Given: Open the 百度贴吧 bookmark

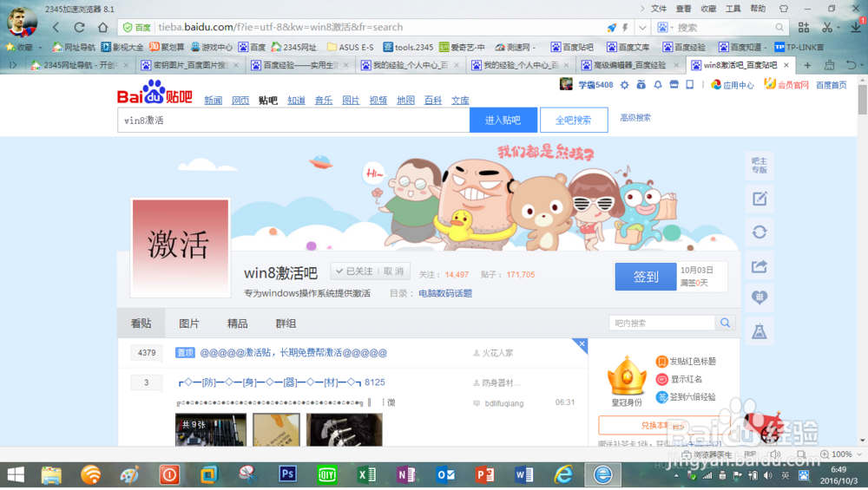Looking at the screenshot, I should pyautogui.click(x=572, y=48).
